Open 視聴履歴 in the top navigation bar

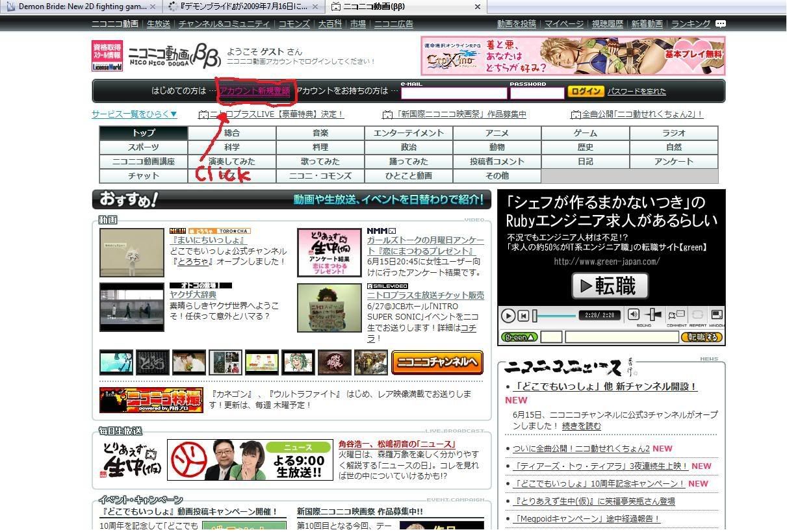click(607, 24)
